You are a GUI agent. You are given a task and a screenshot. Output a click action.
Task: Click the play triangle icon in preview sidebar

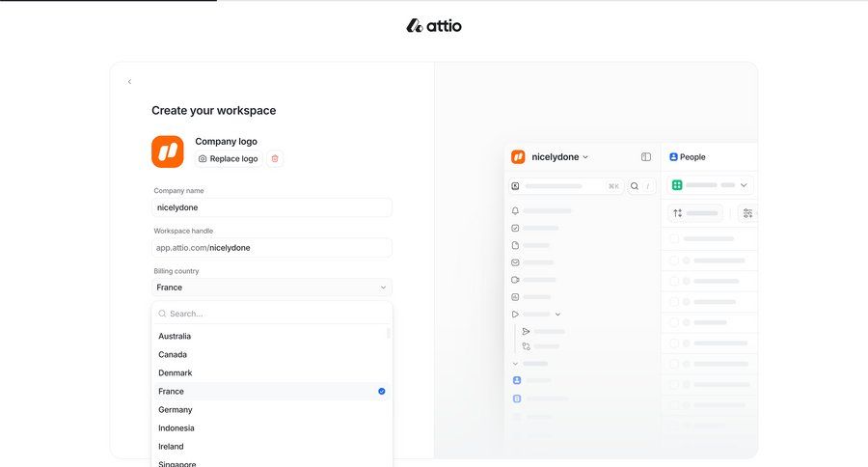click(x=515, y=315)
